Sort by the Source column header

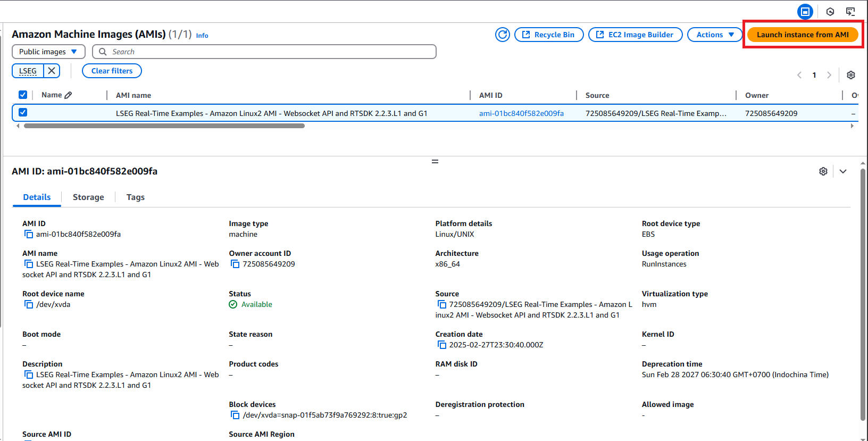coord(597,95)
